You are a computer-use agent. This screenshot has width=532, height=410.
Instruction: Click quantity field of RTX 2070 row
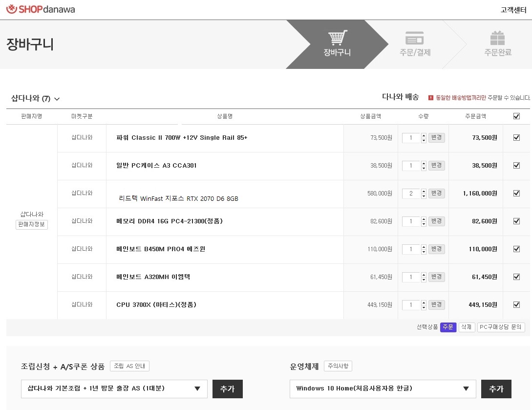click(x=411, y=194)
